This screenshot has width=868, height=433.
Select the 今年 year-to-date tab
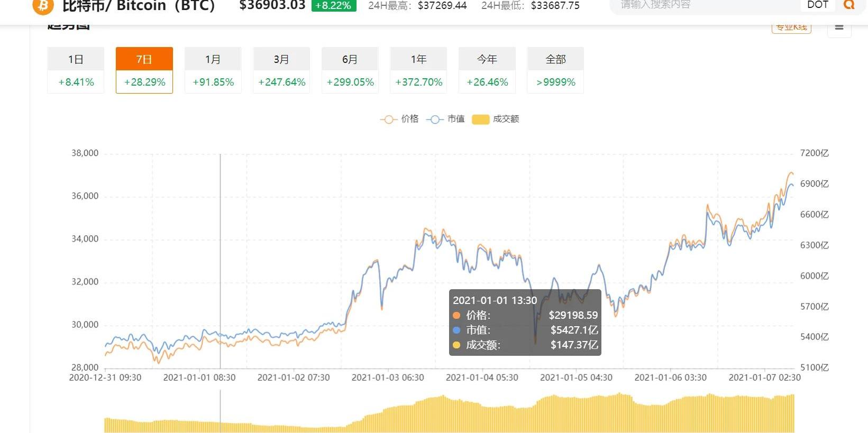(x=487, y=70)
